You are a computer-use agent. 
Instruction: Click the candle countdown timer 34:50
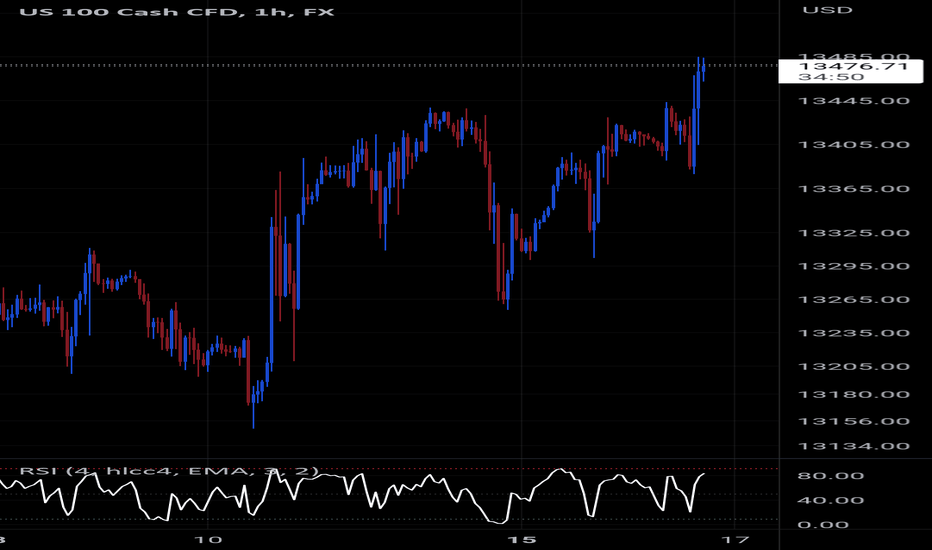[x=830, y=77]
